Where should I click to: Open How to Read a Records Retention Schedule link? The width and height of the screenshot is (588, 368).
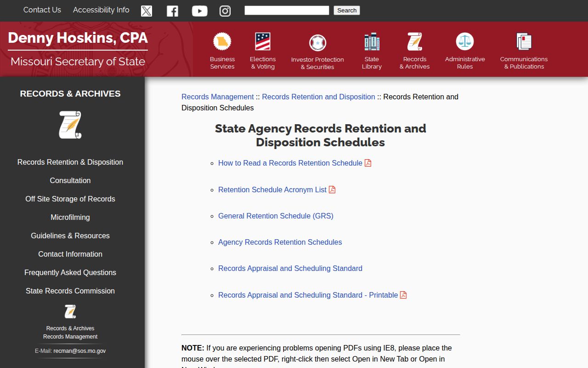click(x=290, y=163)
